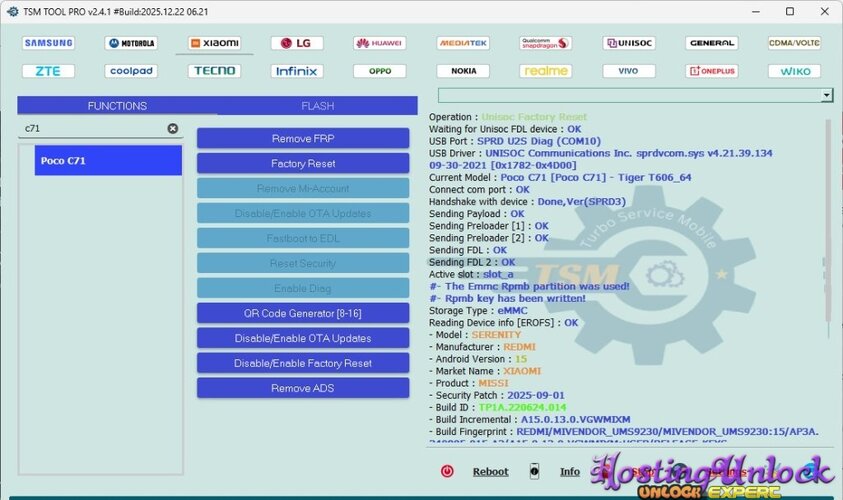The image size is (843, 500).
Task: Click the Remove FRP button
Action: point(303,139)
